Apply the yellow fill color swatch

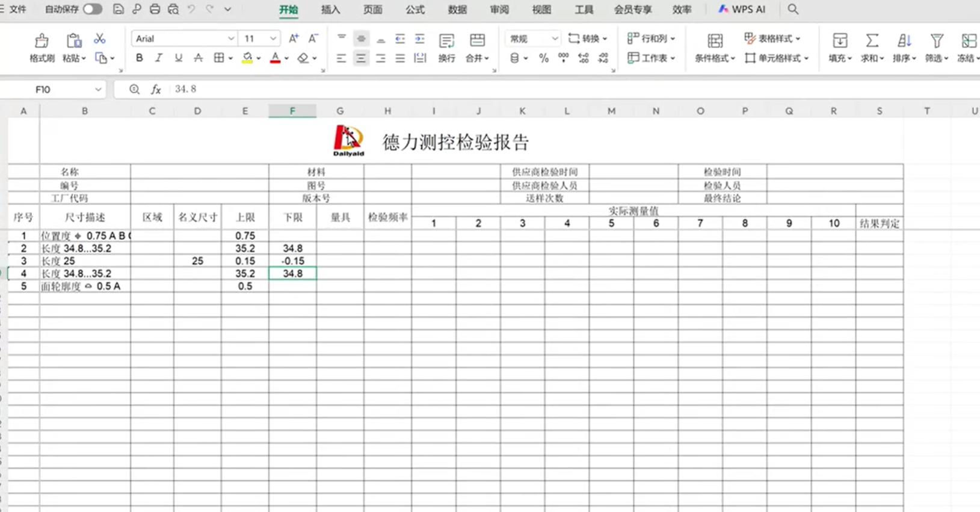247,58
